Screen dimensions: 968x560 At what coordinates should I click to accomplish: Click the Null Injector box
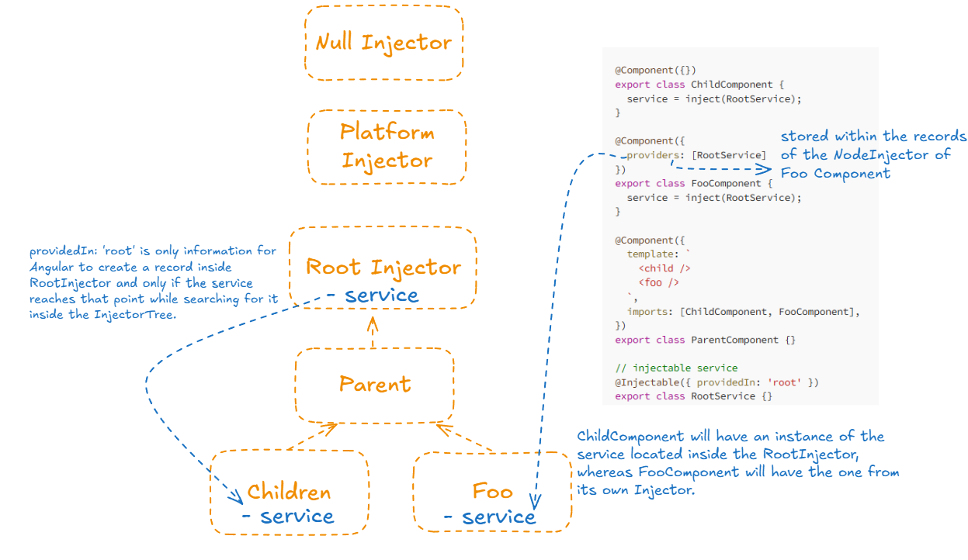(x=383, y=43)
